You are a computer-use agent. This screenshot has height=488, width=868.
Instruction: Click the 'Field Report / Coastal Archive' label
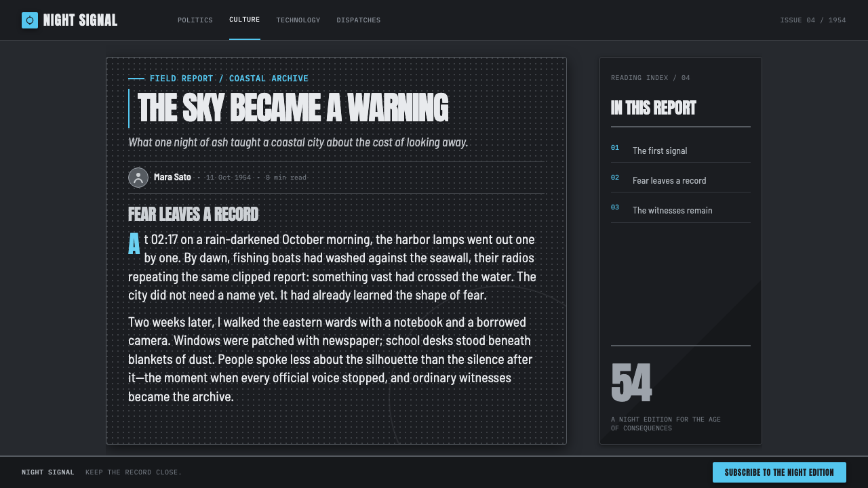click(x=229, y=79)
